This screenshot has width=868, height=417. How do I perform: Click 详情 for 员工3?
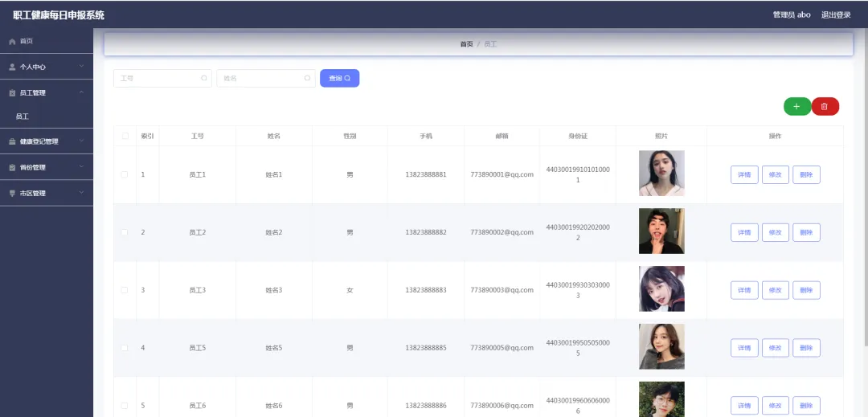(x=744, y=290)
